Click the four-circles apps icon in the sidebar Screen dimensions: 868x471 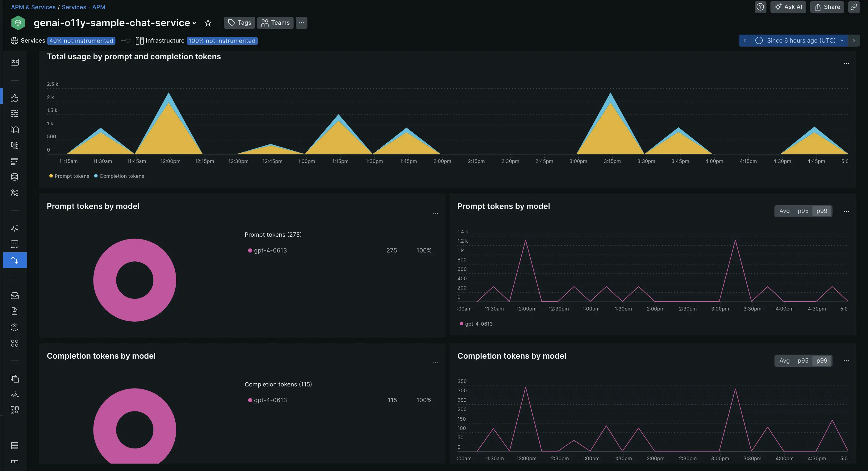[x=15, y=343]
